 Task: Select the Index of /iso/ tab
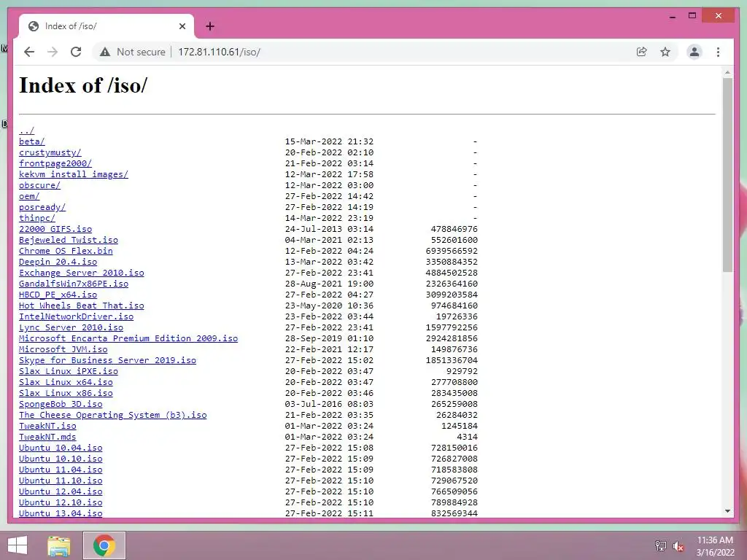pos(107,26)
